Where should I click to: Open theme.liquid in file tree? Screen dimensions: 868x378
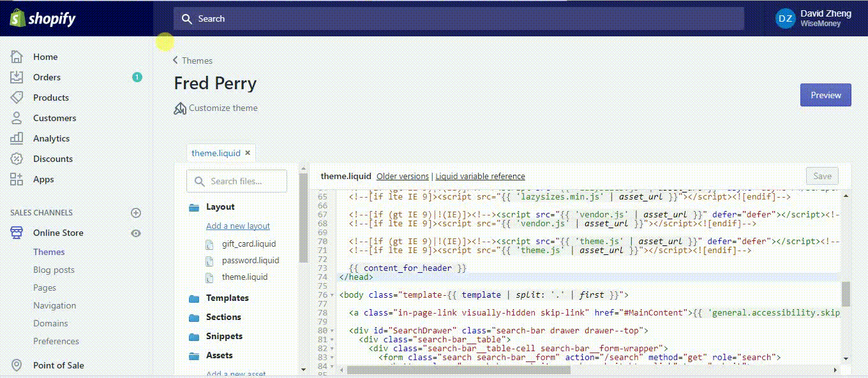tap(245, 277)
